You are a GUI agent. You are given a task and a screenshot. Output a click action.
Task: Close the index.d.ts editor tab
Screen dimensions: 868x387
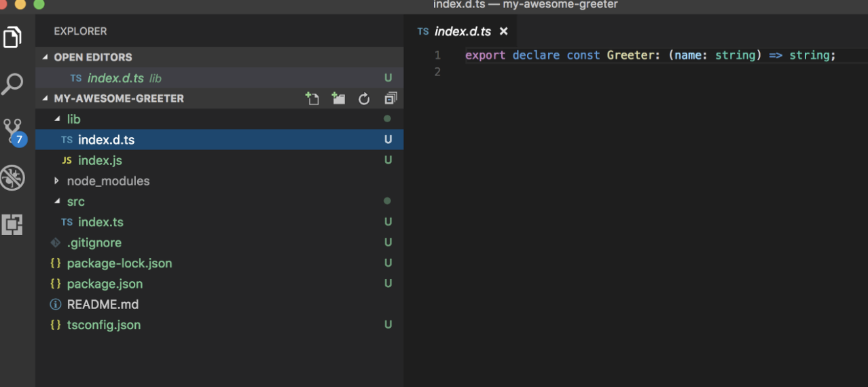(503, 31)
